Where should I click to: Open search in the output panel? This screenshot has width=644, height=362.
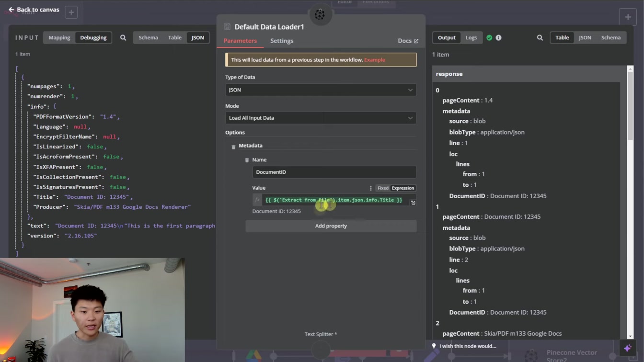coord(540,37)
